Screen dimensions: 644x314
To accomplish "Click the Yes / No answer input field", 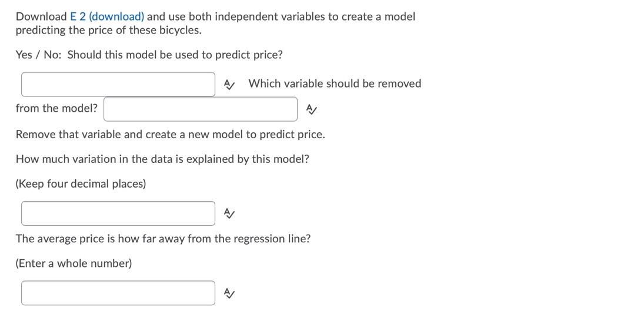I will click(118, 84).
